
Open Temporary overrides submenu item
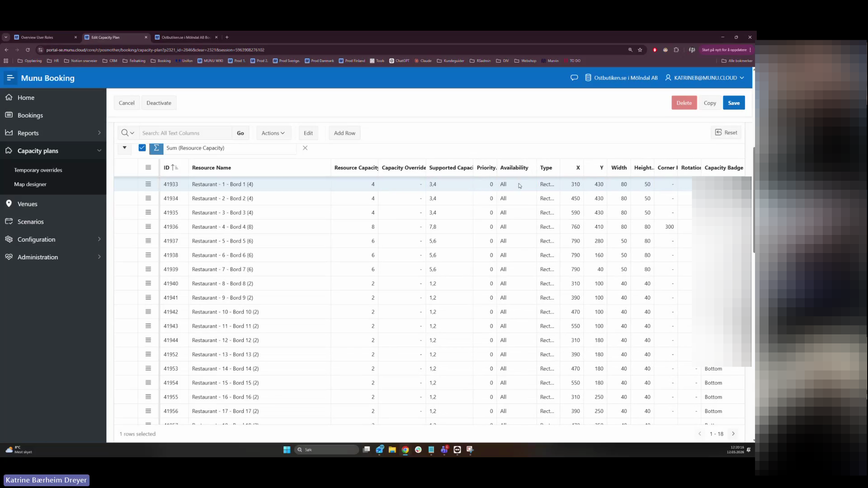[x=38, y=170]
